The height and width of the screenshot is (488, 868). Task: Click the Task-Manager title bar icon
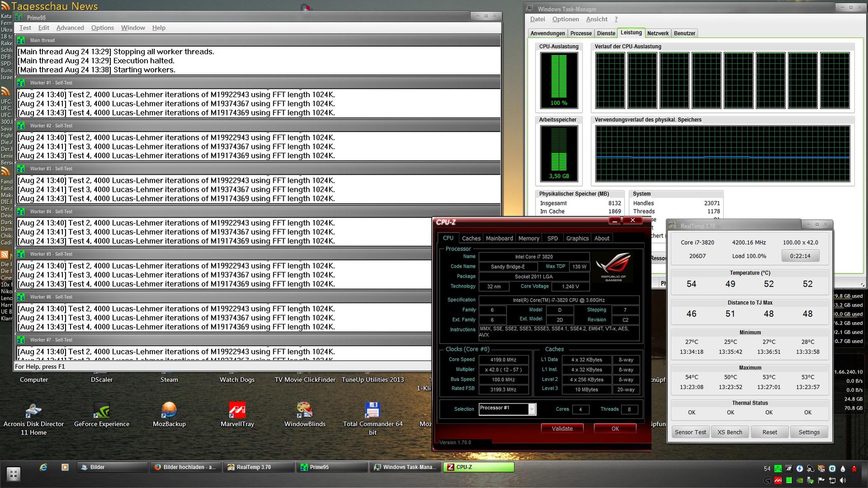pyautogui.click(x=530, y=9)
